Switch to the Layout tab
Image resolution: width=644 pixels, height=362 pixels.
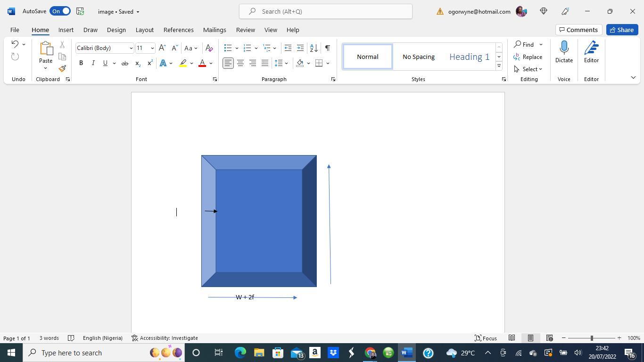pyautogui.click(x=144, y=30)
